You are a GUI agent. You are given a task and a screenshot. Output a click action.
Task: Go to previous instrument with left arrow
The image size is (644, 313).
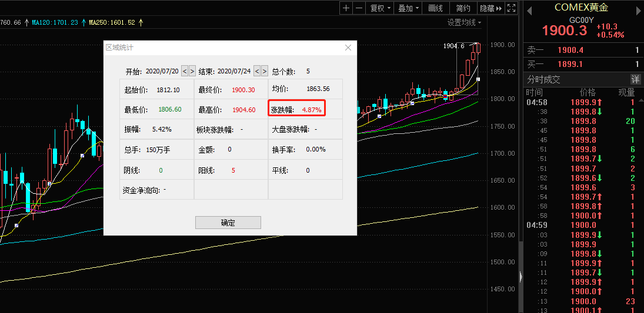tap(529, 11)
